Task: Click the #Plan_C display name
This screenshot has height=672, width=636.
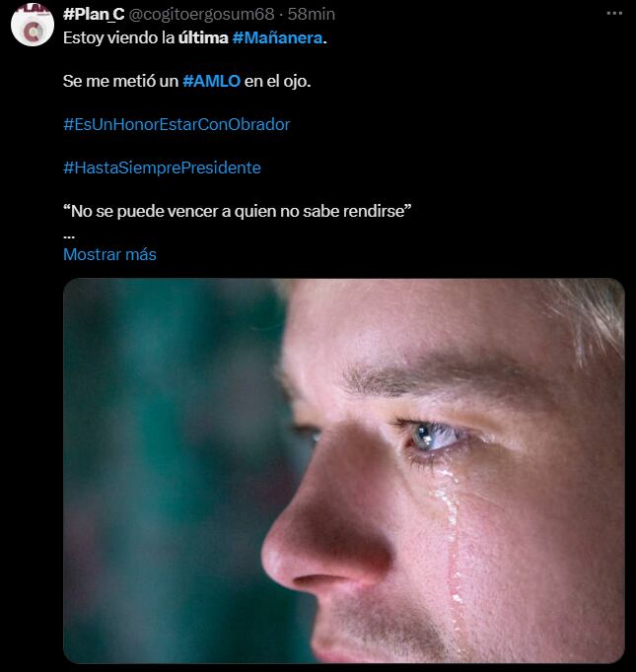Action: pyautogui.click(x=94, y=14)
